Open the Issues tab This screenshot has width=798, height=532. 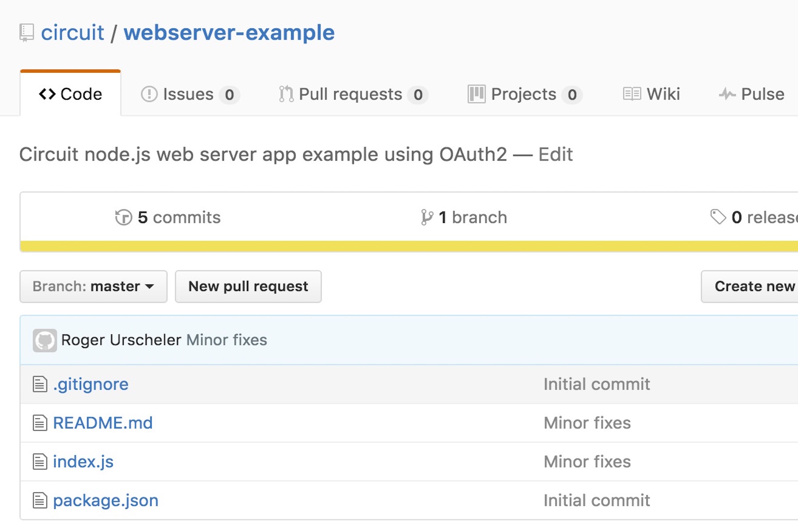[189, 94]
